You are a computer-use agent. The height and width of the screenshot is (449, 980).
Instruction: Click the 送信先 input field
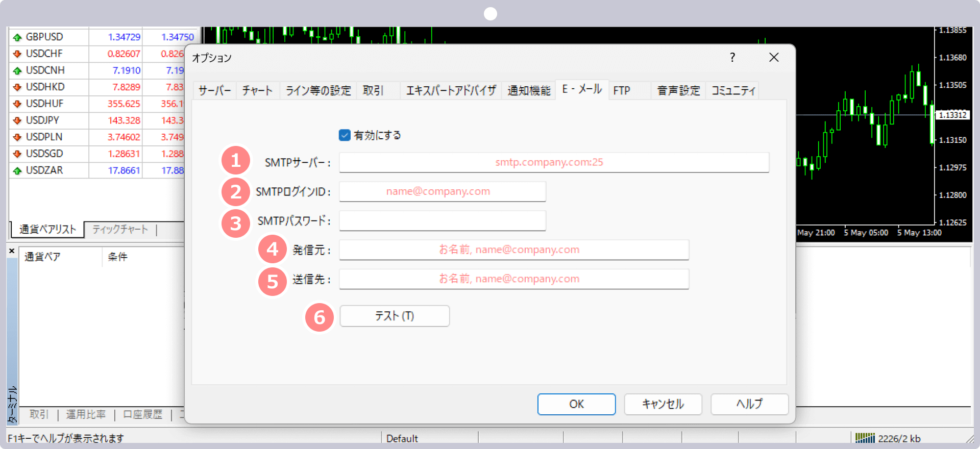point(514,279)
